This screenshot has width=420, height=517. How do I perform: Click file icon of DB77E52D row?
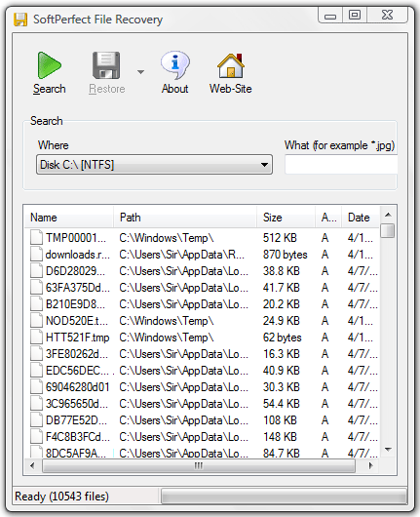pos(36,419)
